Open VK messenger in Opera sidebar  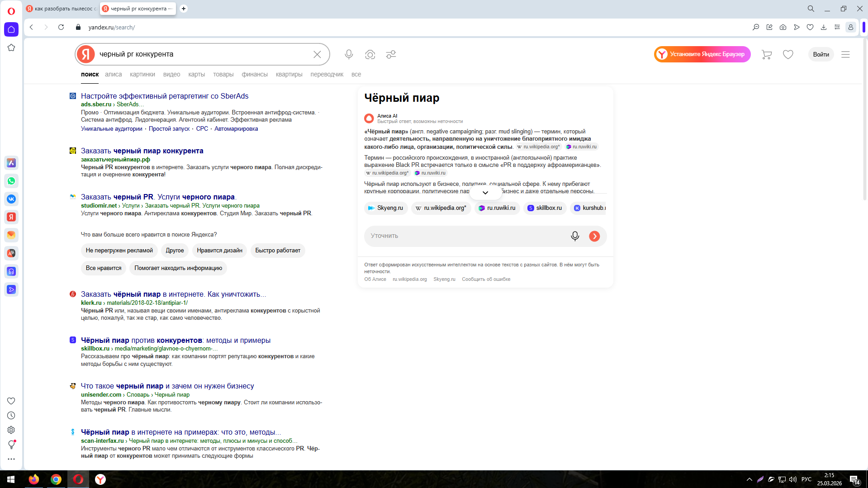pyautogui.click(x=11, y=199)
